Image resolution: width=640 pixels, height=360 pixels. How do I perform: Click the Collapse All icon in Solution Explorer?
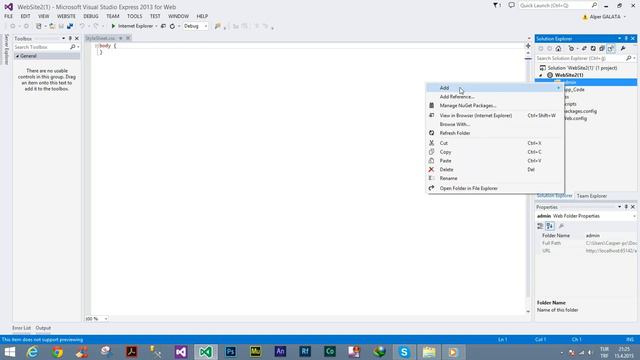point(602,49)
